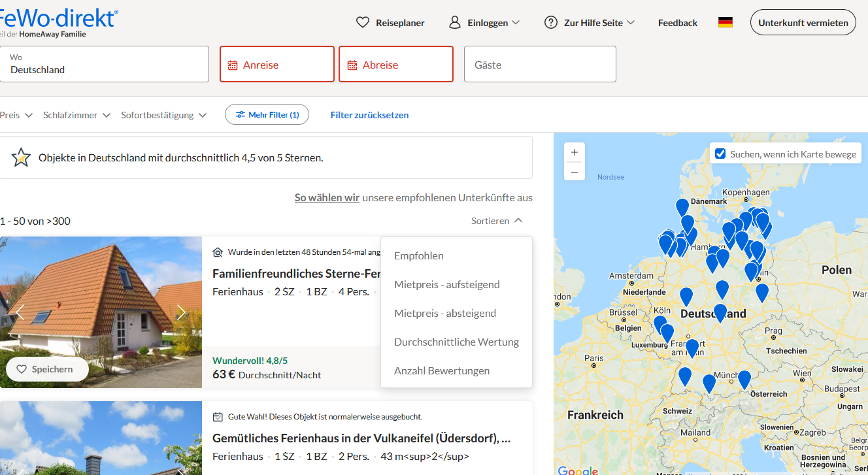Expand the Sofortbestätigung filter
The height and width of the screenshot is (475, 868).
163,115
